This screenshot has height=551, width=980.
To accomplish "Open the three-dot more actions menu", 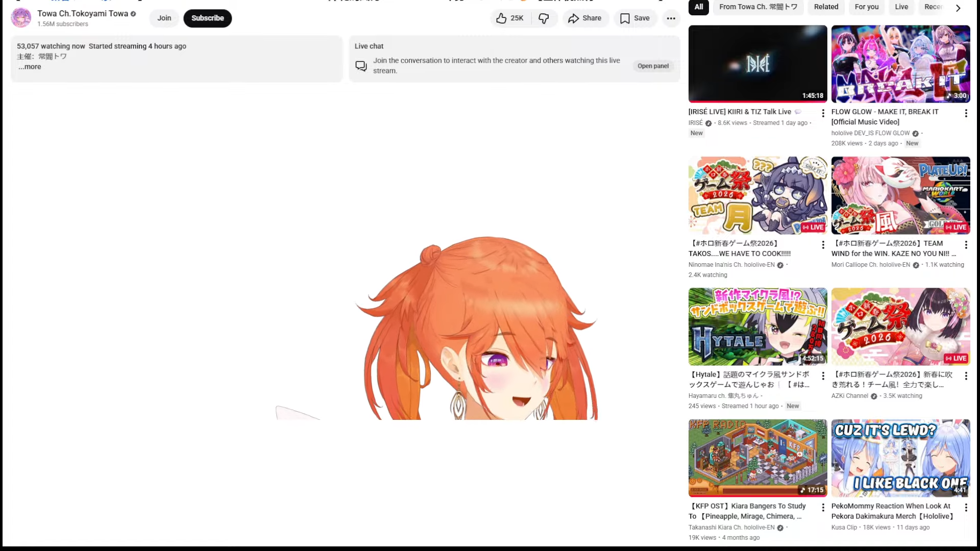I will click(x=671, y=18).
